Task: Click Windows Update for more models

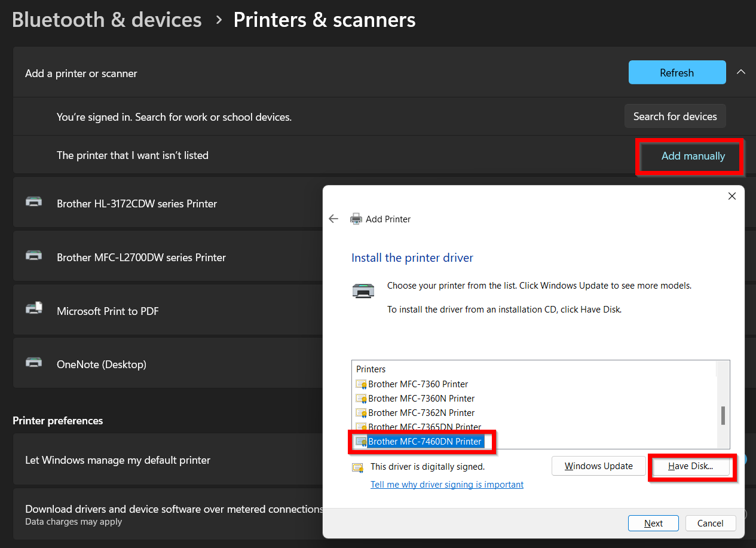Action: coord(598,466)
